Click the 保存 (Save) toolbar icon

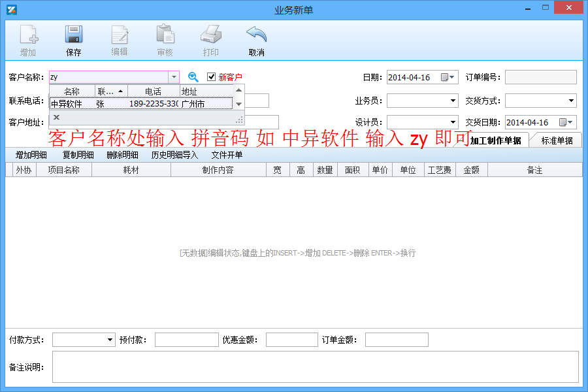[73, 35]
